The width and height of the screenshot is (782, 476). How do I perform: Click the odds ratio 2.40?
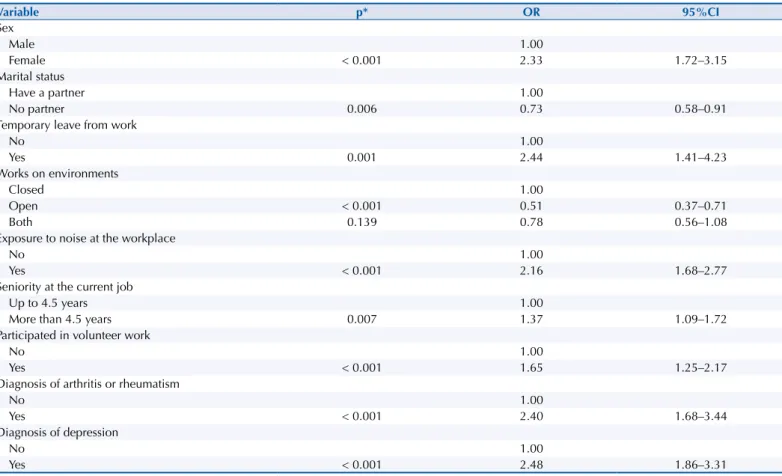tap(531, 416)
